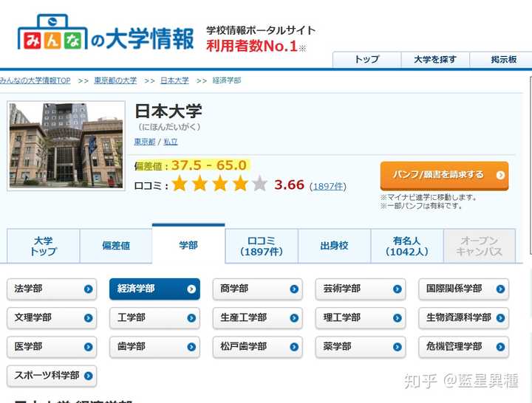Open the 薬学部 faculty button
Image resolution: width=532 pixels, height=403 pixels.
[361, 347]
